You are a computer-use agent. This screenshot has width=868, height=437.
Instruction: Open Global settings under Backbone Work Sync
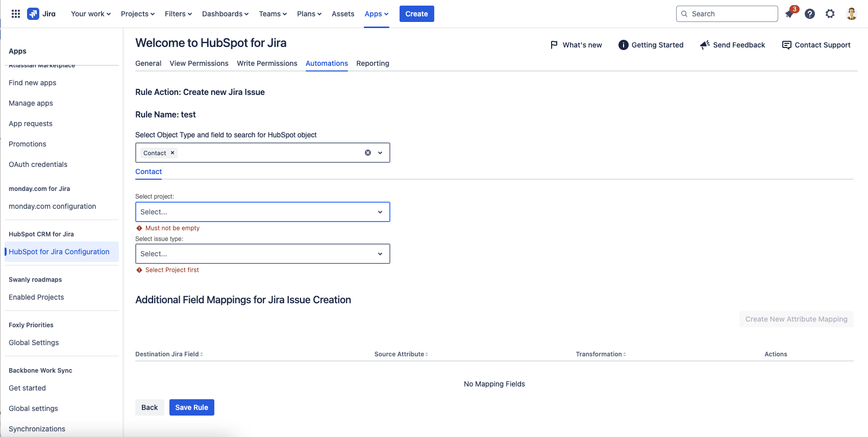[x=34, y=408]
